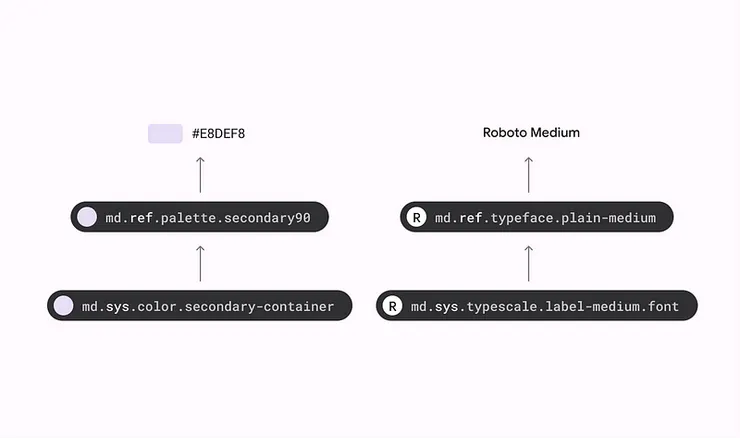The image size is (740, 438).
Task: Select the md.ref.palette.secondary90 token pill
Action: click(x=200, y=217)
